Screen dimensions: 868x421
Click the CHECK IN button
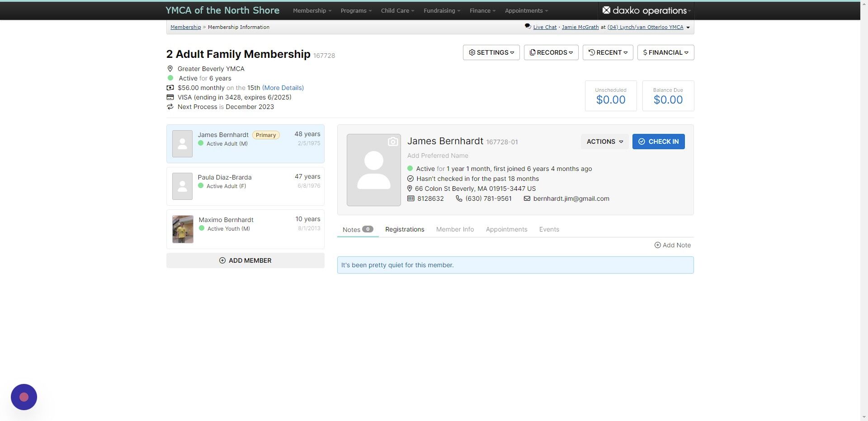tap(658, 142)
